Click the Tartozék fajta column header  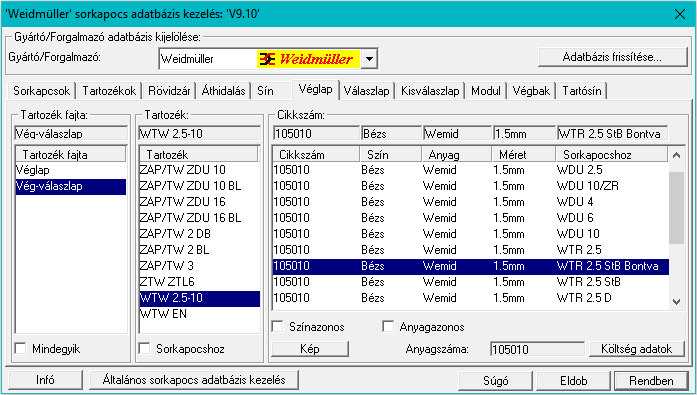[x=71, y=155]
